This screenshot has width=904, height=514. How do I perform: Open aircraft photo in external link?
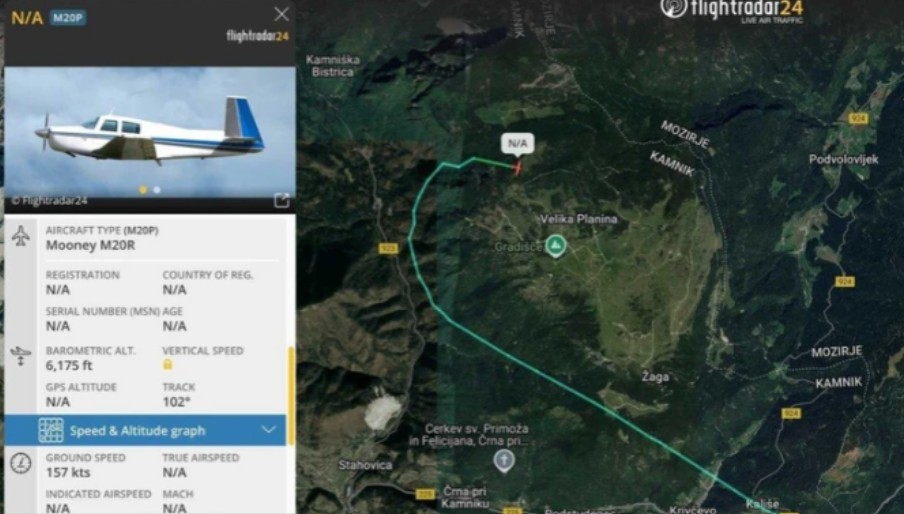[281, 201]
